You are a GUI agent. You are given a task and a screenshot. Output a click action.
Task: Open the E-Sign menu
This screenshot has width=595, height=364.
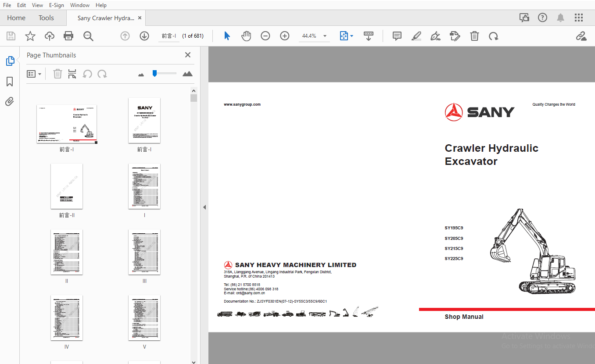[x=56, y=5]
